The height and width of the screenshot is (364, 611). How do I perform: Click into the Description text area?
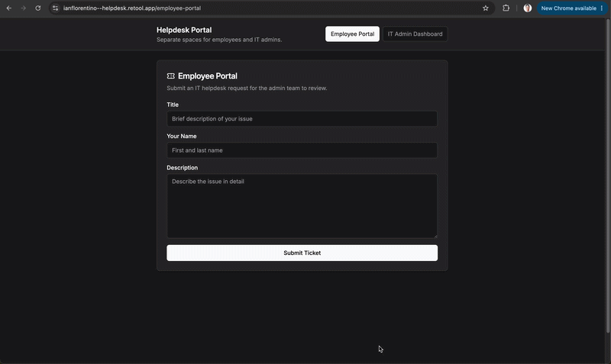302,206
